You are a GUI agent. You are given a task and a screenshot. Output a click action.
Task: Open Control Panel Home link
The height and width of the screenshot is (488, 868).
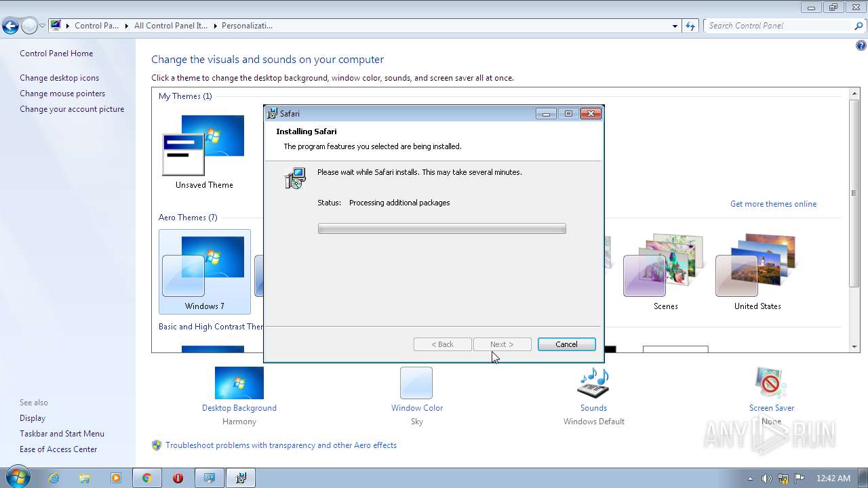coord(56,54)
